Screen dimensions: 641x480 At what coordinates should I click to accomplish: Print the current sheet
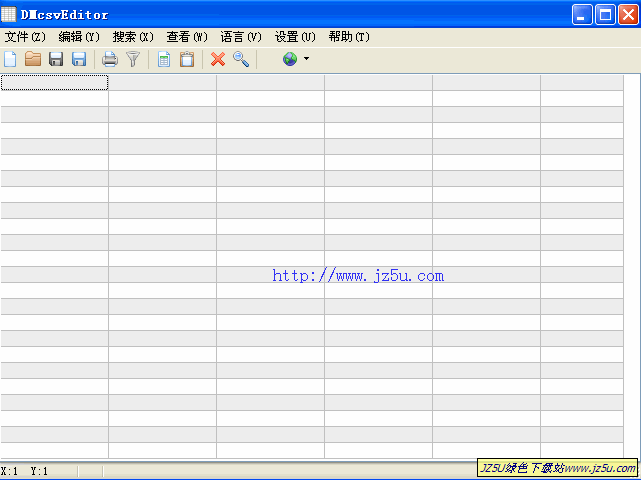[110, 59]
